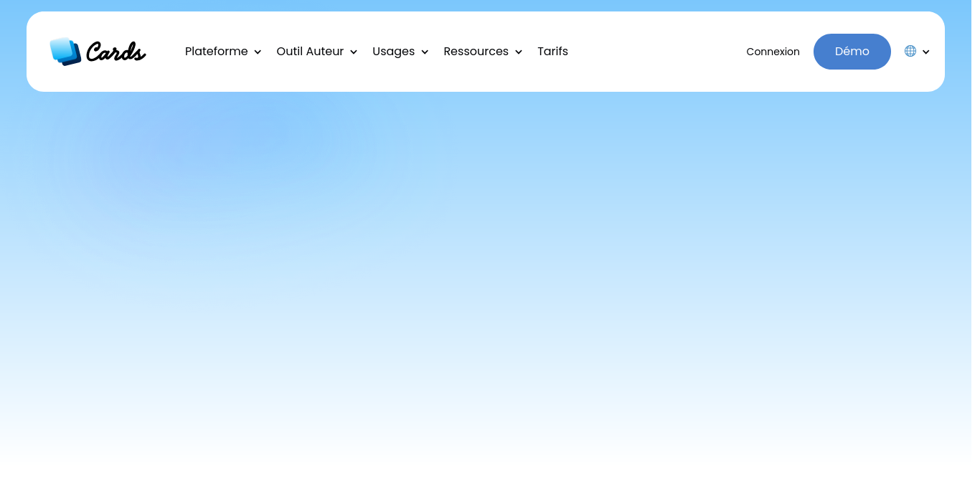Screen dimensions: 980x489
Task: Click the Connexion login link
Action: (773, 52)
